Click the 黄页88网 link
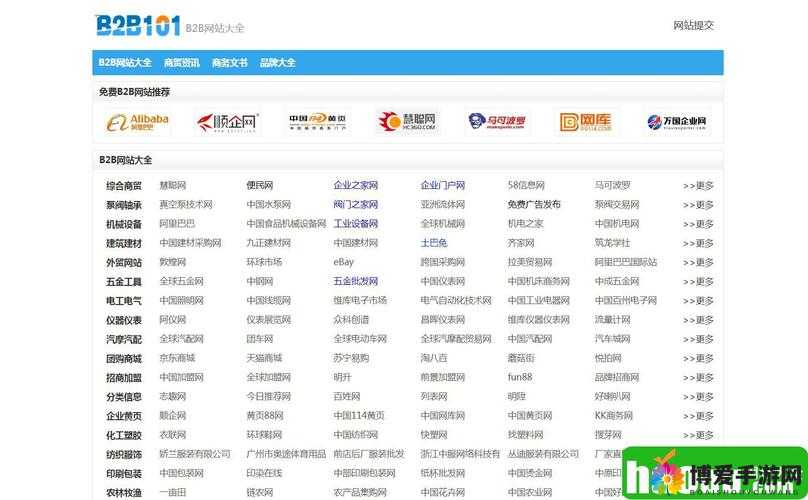The height and width of the screenshot is (500, 808). click(265, 415)
